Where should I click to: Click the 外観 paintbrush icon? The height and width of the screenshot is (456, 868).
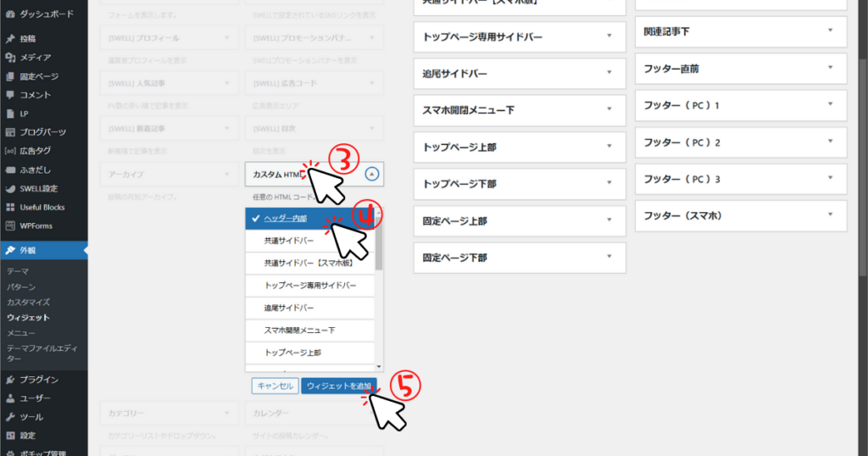click(10, 251)
